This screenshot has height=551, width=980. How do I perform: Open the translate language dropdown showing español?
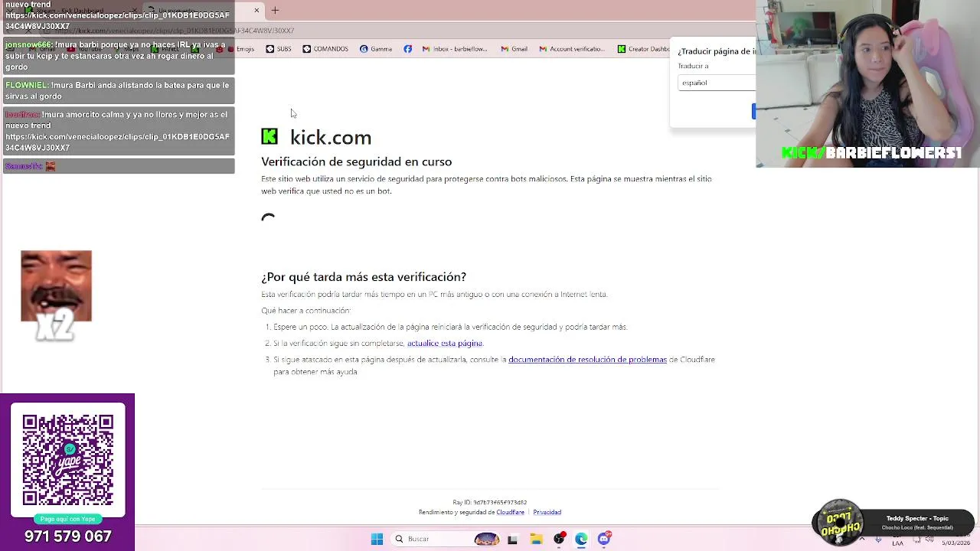717,83
